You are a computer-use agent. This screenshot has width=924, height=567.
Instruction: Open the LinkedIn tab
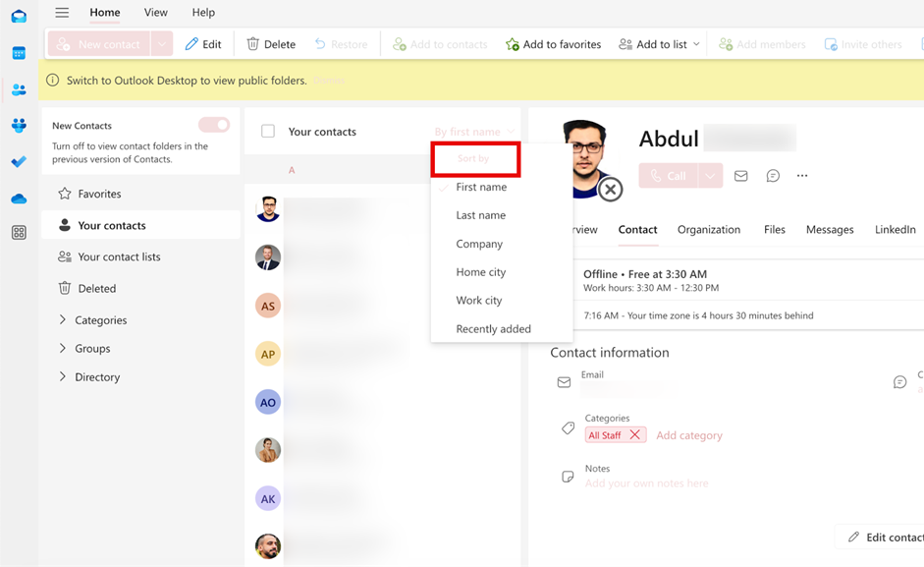(896, 230)
